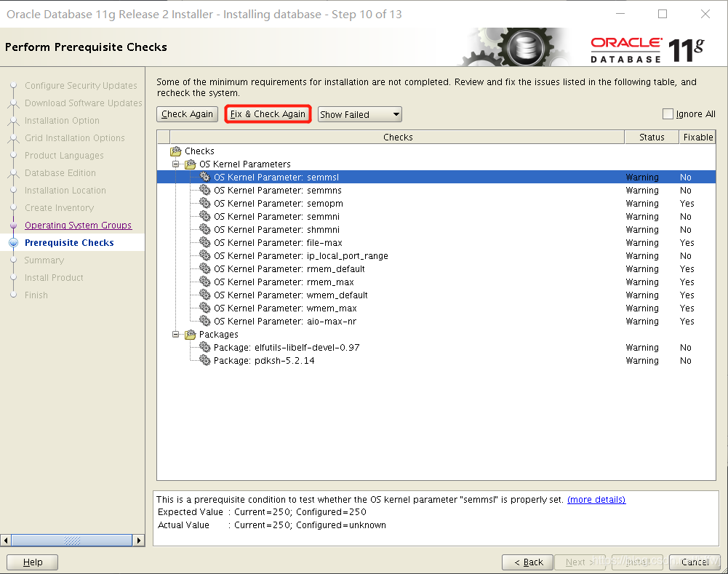Select the row OS Kernel Parameter: file-max
Image resolution: width=728 pixels, height=574 pixels.
click(x=436, y=242)
